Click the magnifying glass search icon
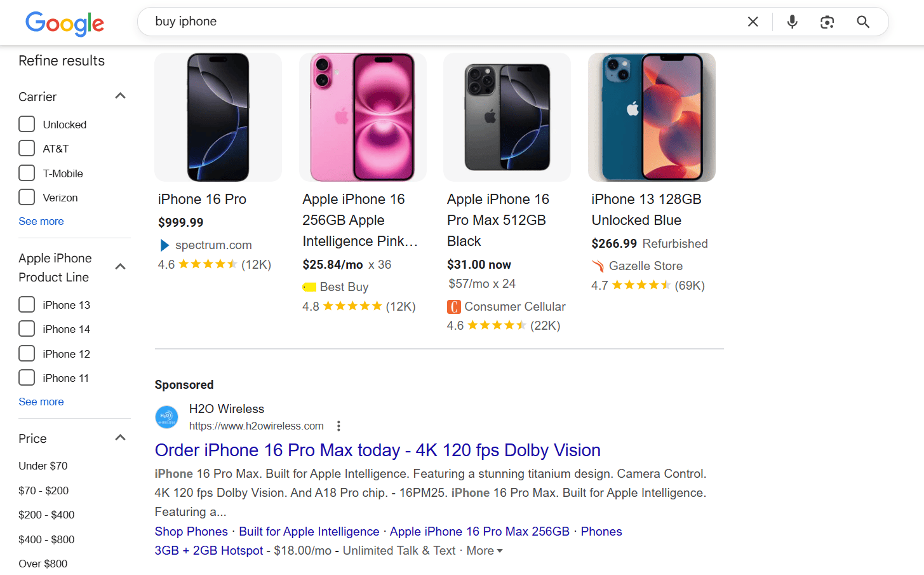The image size is (924, 575). coord(863,21)
